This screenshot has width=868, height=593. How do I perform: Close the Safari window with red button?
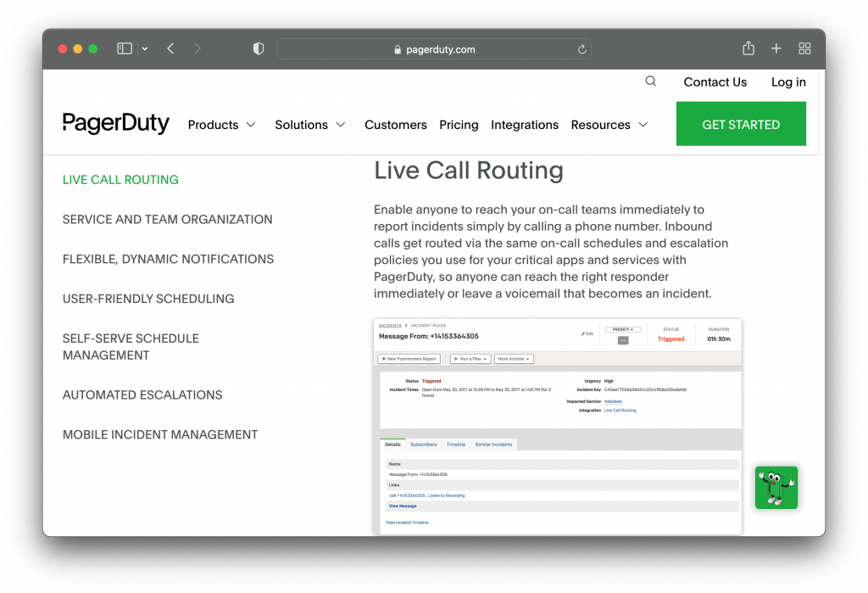click(x=63, y=48)
